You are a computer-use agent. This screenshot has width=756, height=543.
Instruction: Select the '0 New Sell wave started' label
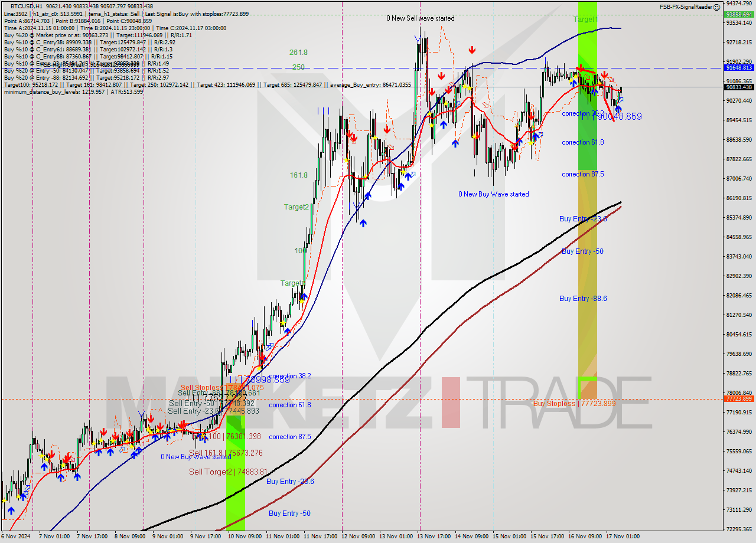[421, 18]
